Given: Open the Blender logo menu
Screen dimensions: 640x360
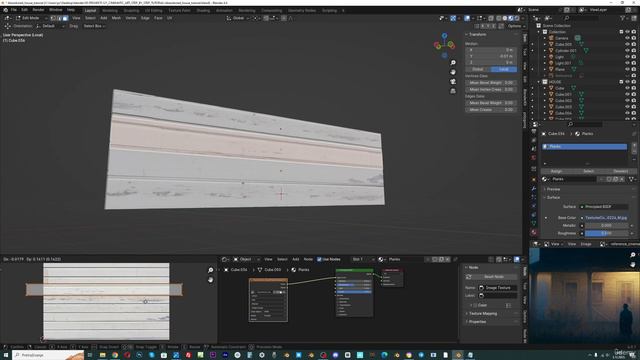Looking at the screenshot, I should (6, 10).
